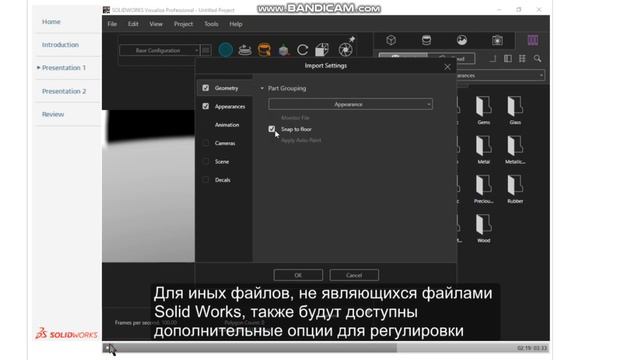Click the small square icon beside Base Configuration

pos(206,50)
